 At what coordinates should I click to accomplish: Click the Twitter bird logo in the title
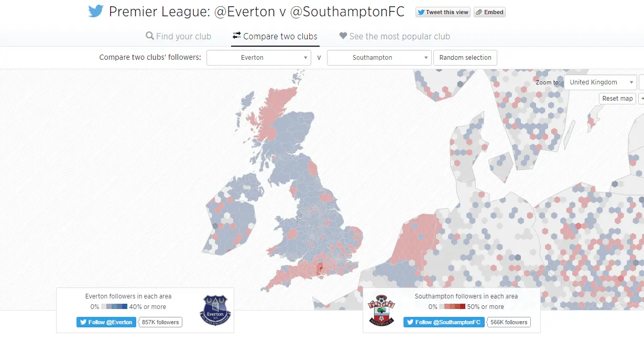click(96, 12)
